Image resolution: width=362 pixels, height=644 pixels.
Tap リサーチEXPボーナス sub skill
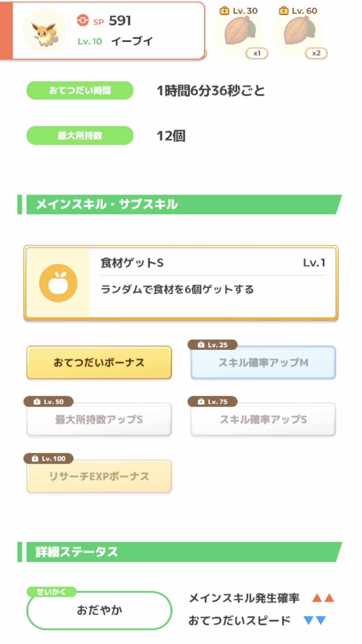pyautogui.click(x=99, y=476)
